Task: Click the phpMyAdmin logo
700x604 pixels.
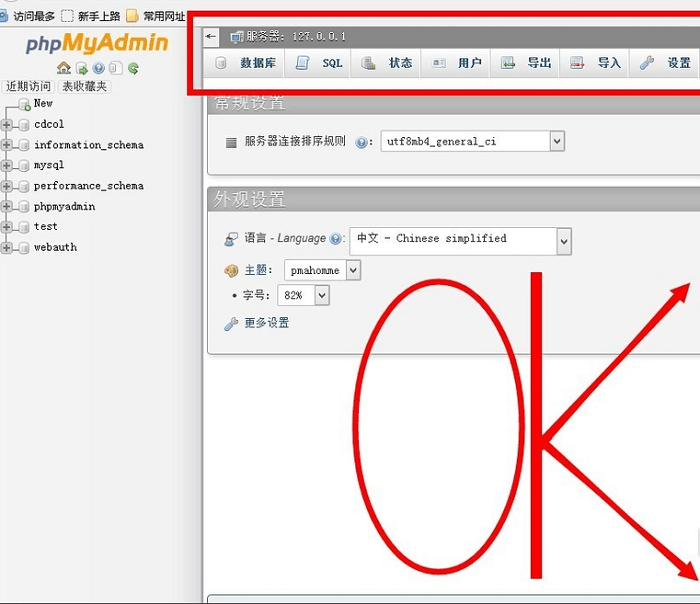Action: click(x=97, y=43)
